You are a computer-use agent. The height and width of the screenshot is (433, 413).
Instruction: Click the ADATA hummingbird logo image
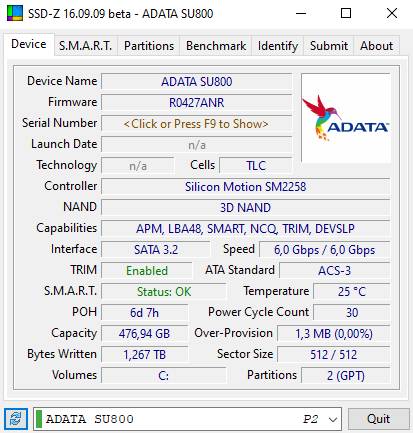[346, 118]
